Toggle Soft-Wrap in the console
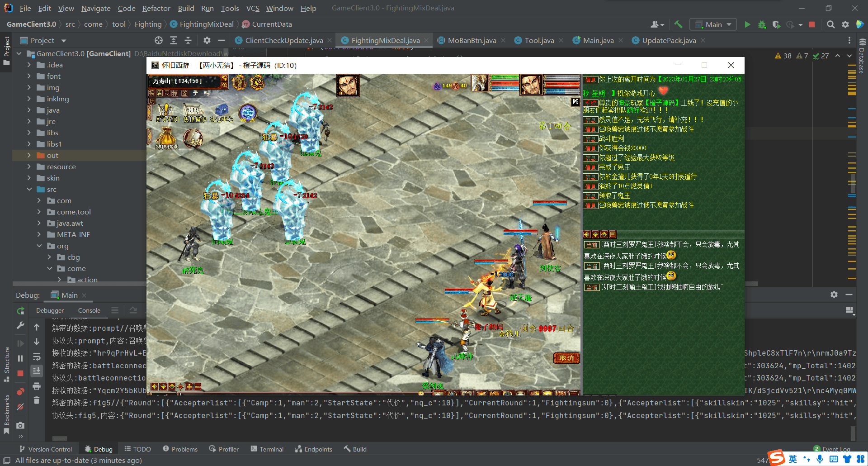Image resolution: width=868 pixels, height=466 pixels. [37, 357]
